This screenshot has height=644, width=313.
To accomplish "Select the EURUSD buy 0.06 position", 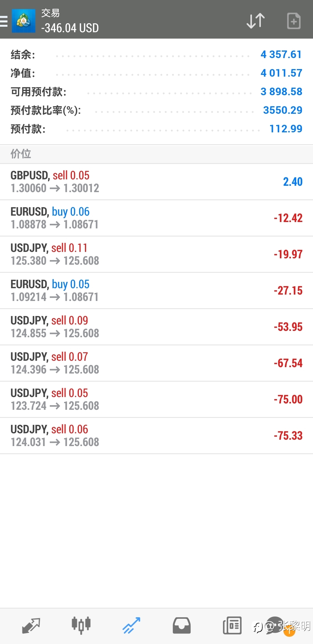I will click(156, 218).
